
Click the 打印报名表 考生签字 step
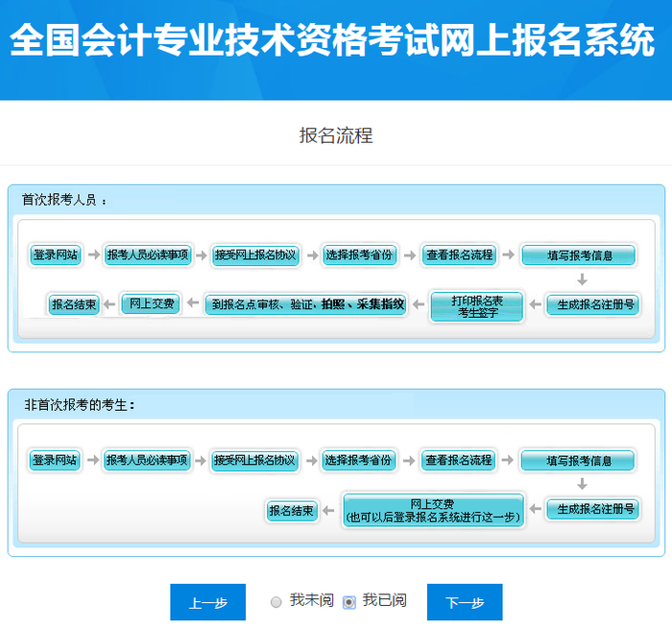[x=477, y=306]
